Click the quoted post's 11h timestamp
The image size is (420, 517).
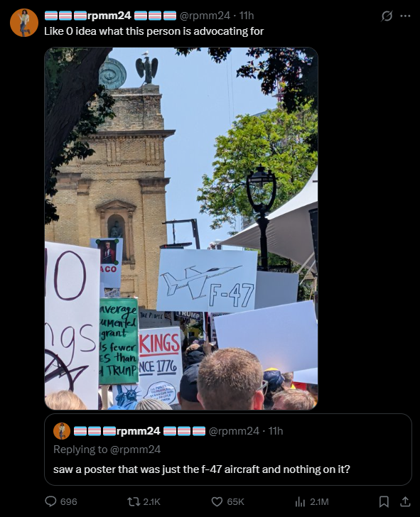click(x=276, y=431)
